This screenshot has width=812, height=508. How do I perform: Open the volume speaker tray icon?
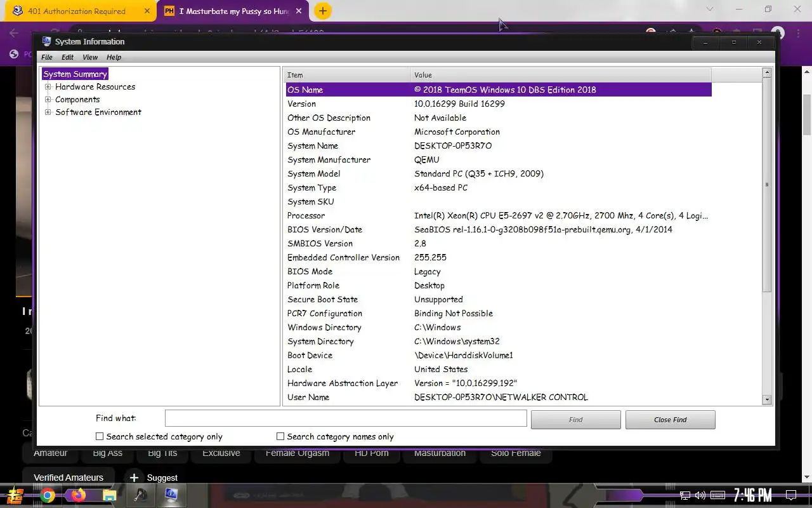[700, 495]
